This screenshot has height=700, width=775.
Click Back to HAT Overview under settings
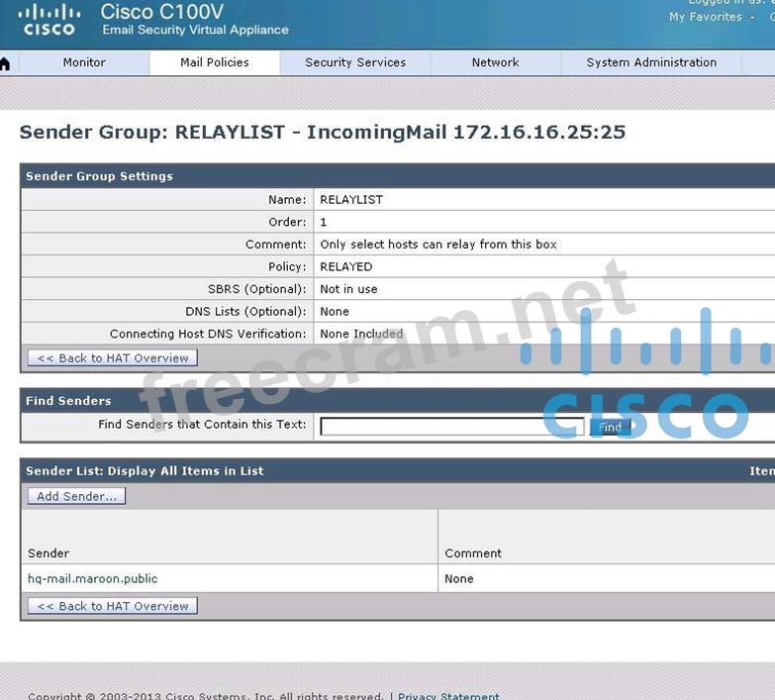tap(112, 358)
